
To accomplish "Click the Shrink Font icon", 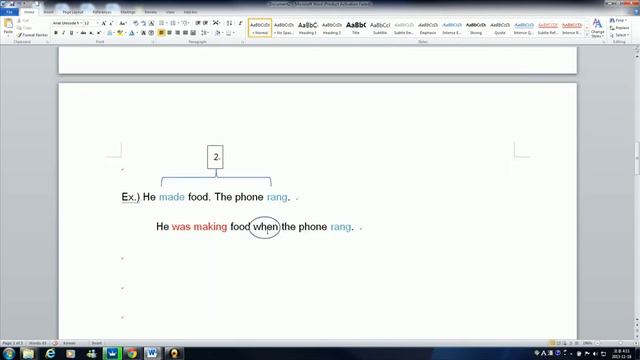I will click(111, 23).
